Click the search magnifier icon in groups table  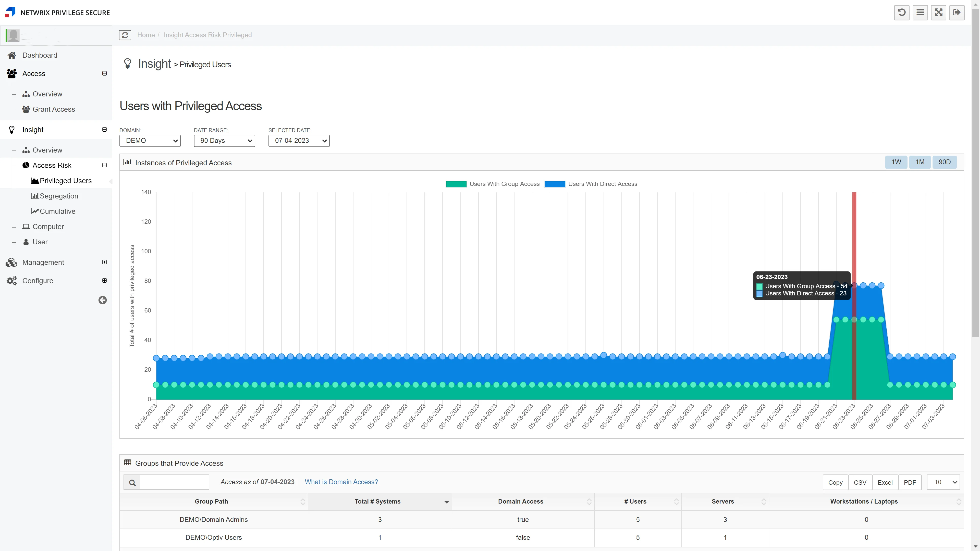pos(132,483)
